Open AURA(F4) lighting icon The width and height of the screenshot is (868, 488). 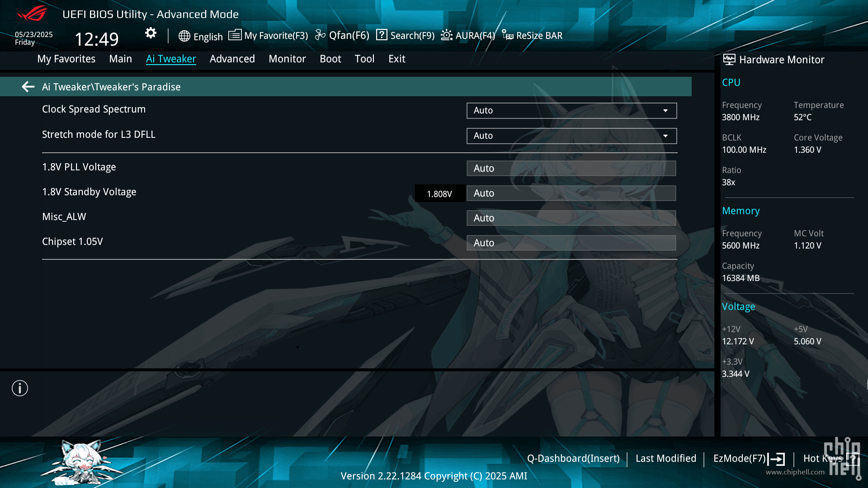click(x=447, y=35)
